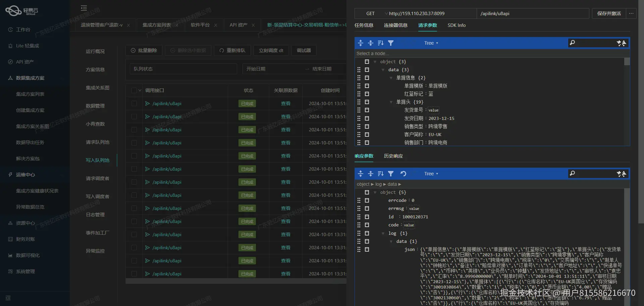
Task: Expand all nodes in request parameters tree
Action: tap(361, 43)
